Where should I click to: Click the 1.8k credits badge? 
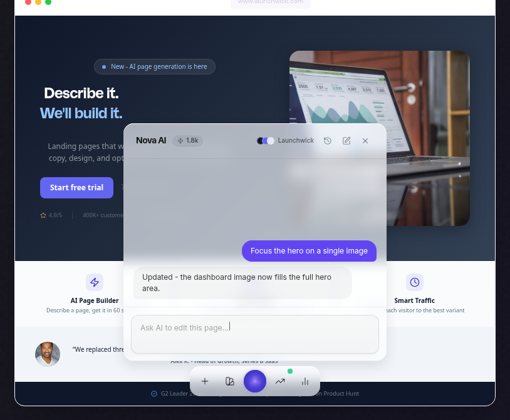point(188,141)
